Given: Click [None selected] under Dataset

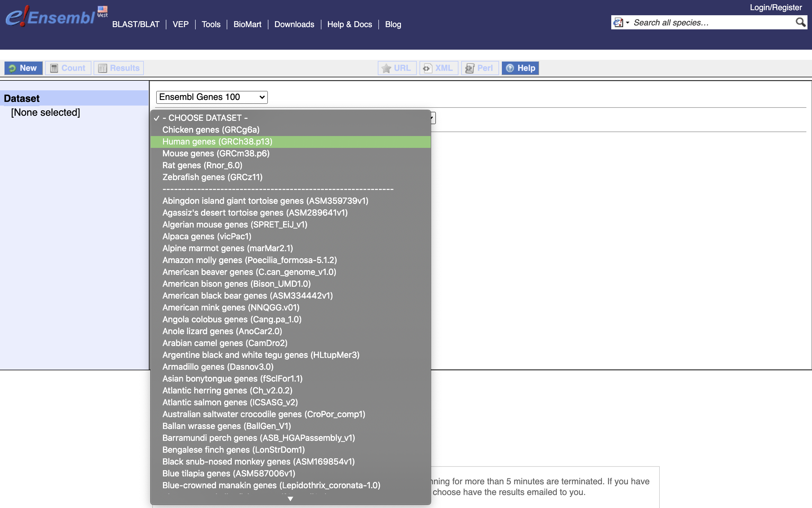Looking at the screenshot, I should click(46, 112).
